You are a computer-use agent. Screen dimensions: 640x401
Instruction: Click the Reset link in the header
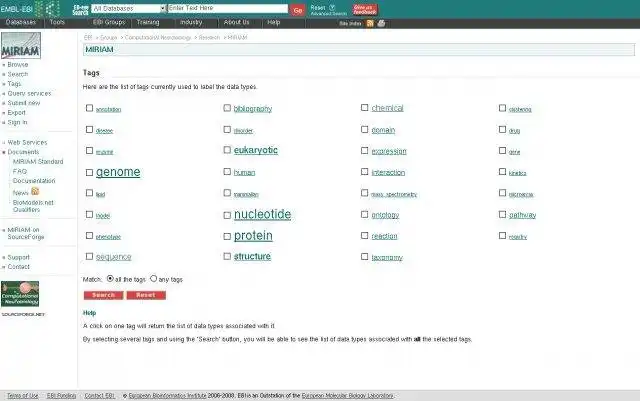tap(318, 7)
